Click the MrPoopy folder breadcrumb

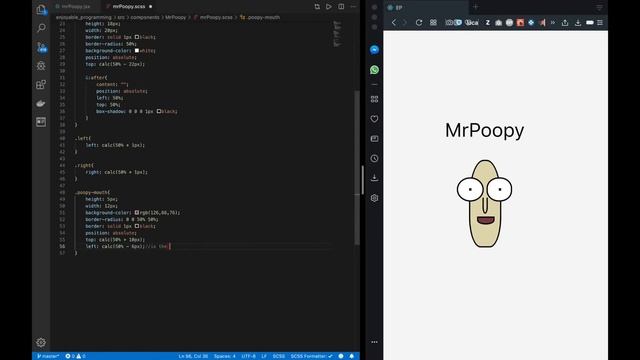click(176, 18)
